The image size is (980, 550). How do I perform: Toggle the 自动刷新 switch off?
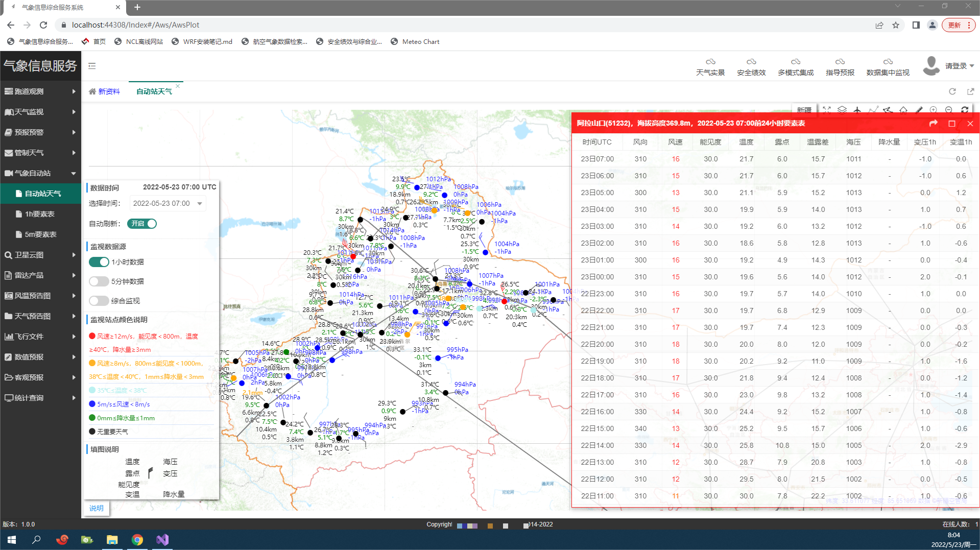[x=142, y=224]
